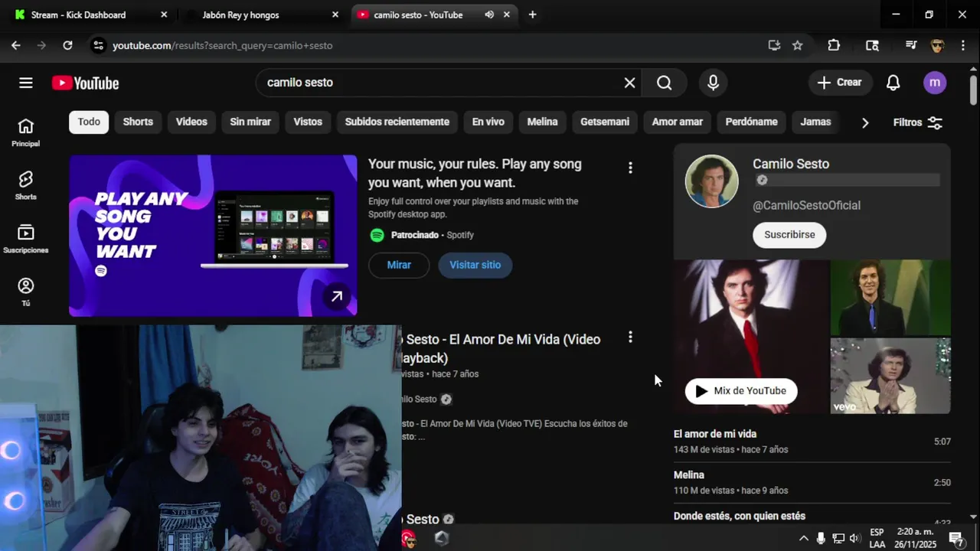Open the browser extensions puzzle icon
The height and width of the screenshot is (551, 980).
pos(834,45)
